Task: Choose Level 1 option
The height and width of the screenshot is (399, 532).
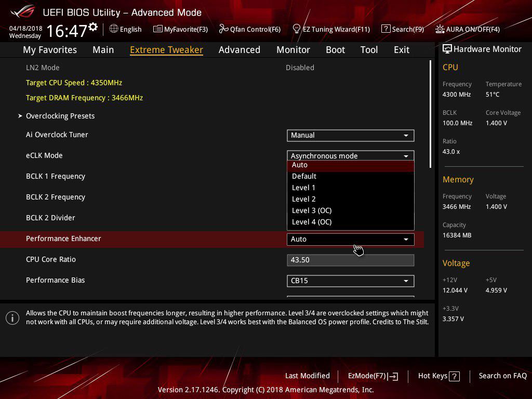Action: [x=351, y=188]
